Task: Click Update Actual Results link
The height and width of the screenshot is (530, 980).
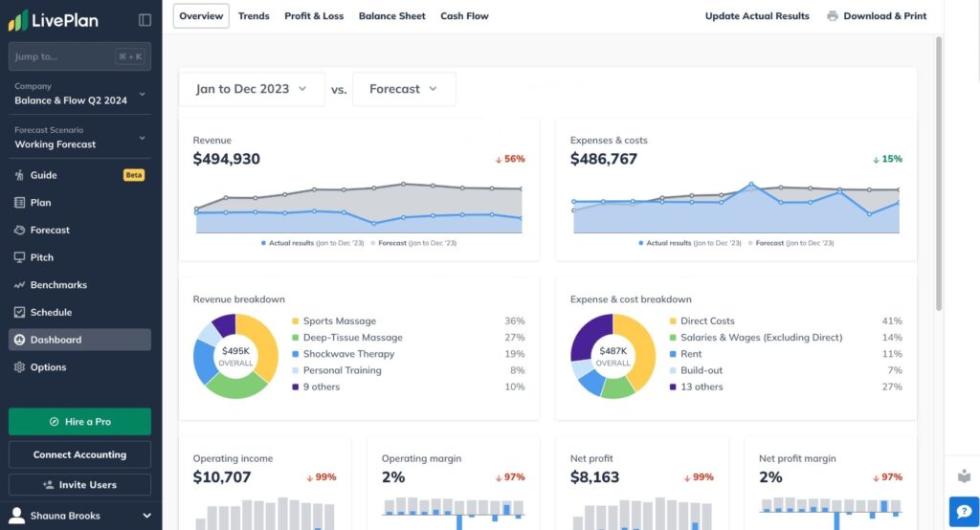Action: click(x=756, y=16)
